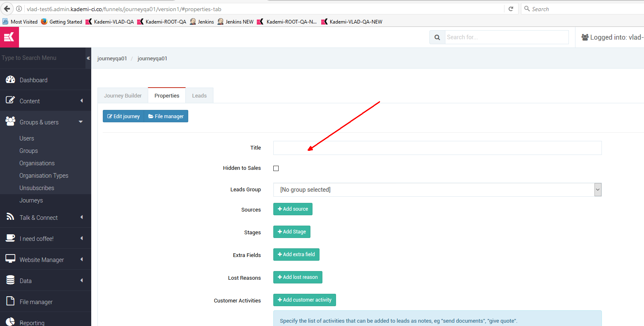Open Unsubscribes in the sidebar
The image size is (644, 326).
point(37,188)
